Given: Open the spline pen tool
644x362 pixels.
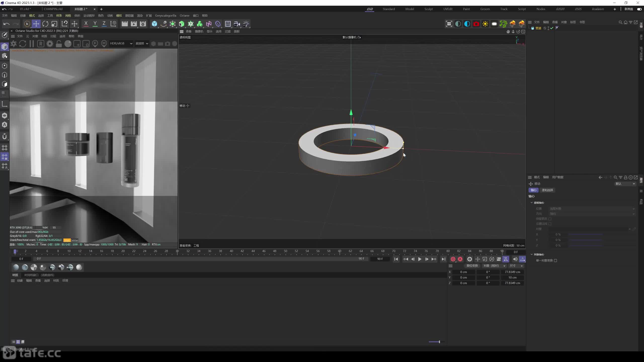Looking at the screenshot, I should click(164, 24).
